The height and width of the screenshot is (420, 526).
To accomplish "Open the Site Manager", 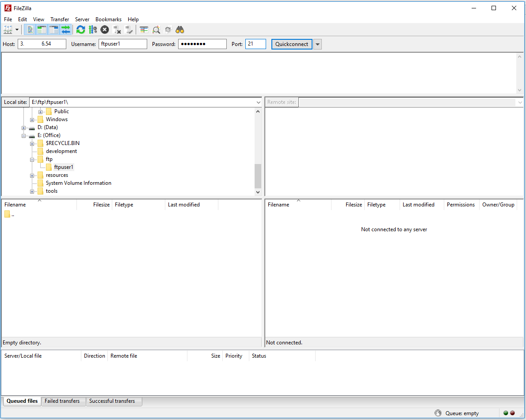I will click(x=8, y=30).
